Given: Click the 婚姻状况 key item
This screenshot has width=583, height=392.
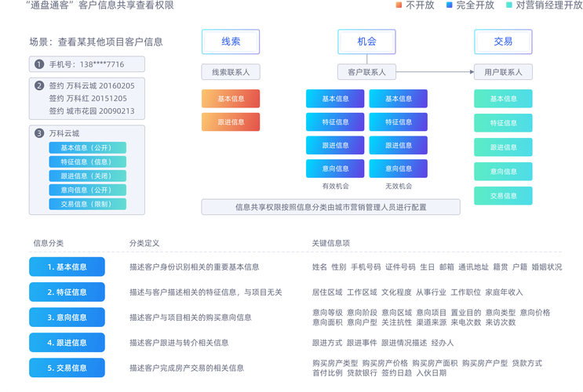Looking at the screenshot, I should (547, 267).
